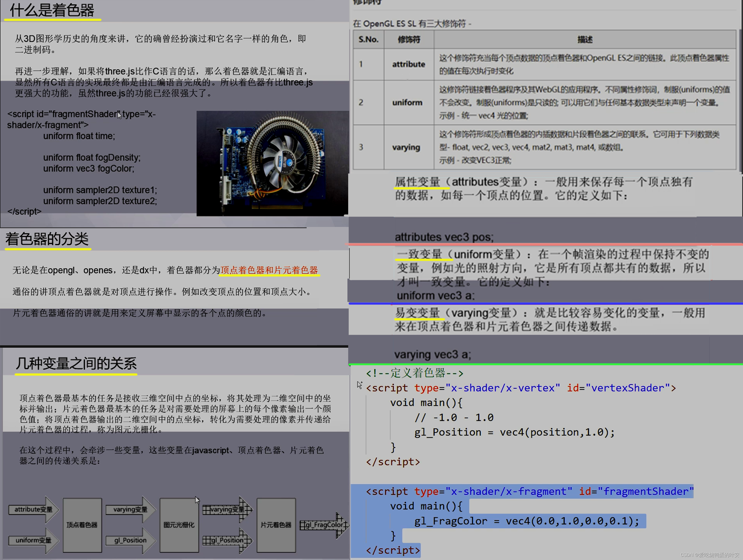The height and width of the screenshot is (560, 743).
Task: Click the line 'varying vec3 a;'
Action: (433, 354)
